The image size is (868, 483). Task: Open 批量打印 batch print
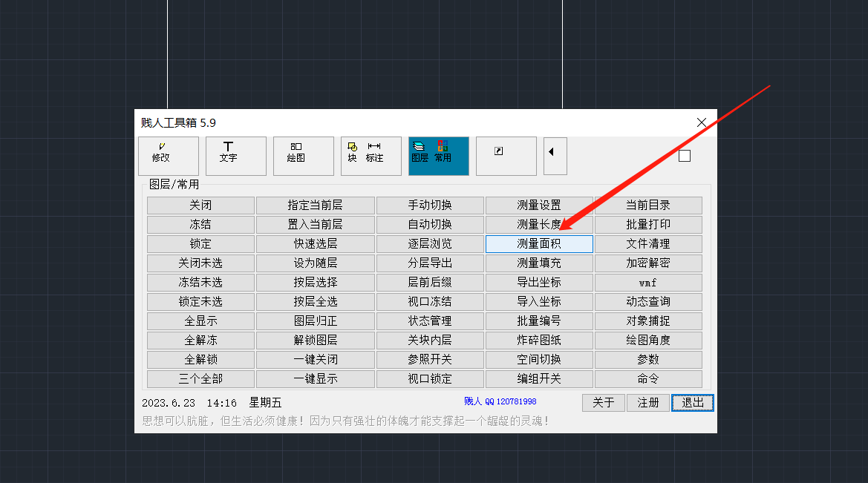click(647, 224)
